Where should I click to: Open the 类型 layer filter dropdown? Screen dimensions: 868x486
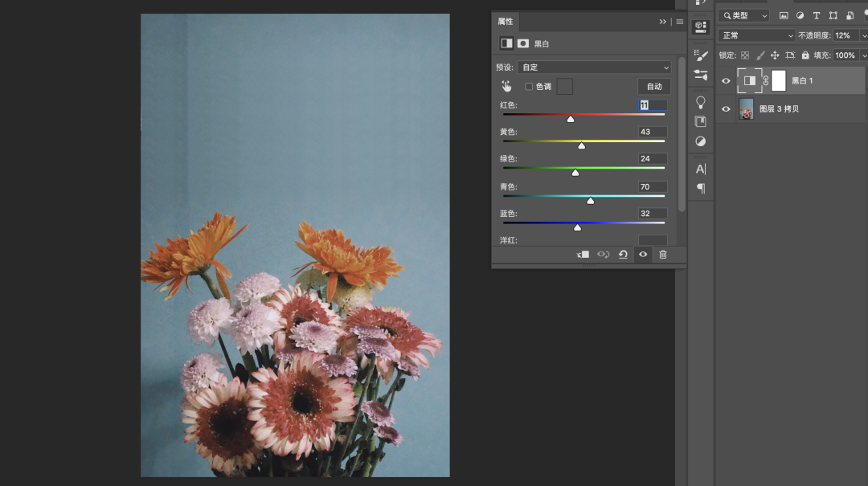click(x=743, y=16)
